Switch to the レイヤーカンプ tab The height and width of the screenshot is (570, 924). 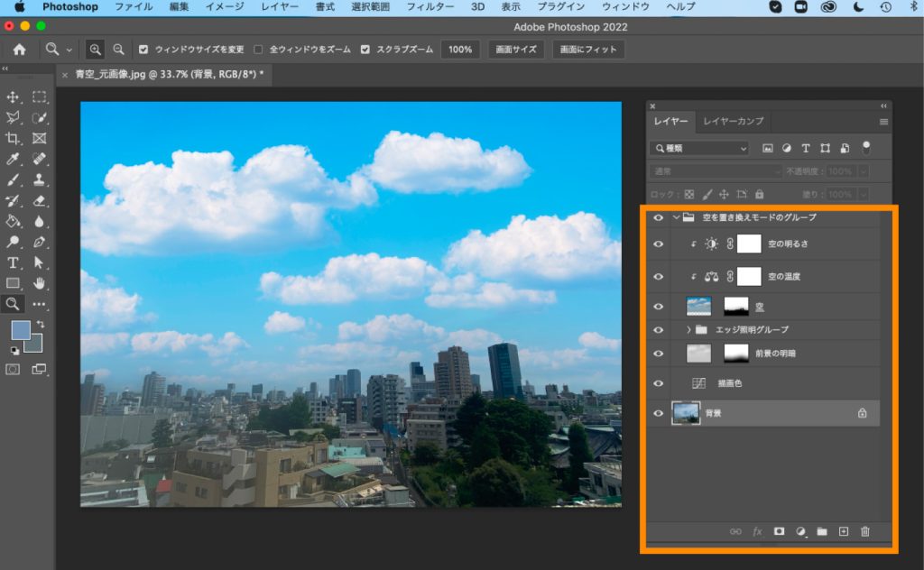point(733,121)
